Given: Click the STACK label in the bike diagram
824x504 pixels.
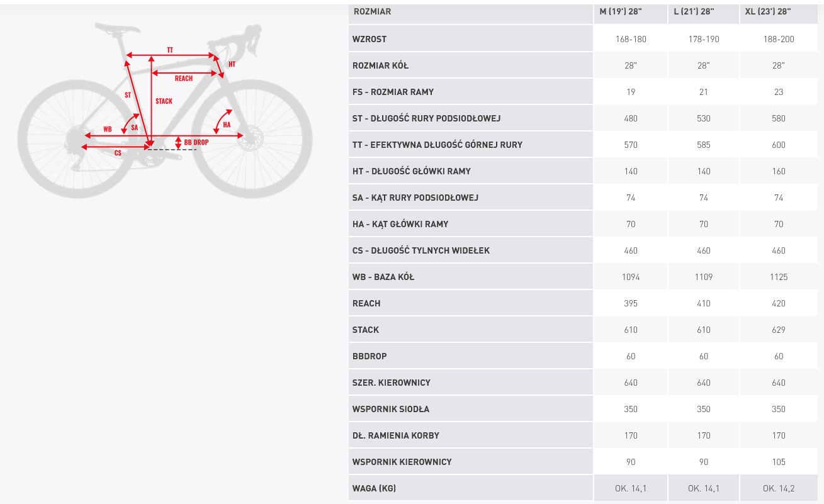Looking at the screenshot, I should point(164,101).
